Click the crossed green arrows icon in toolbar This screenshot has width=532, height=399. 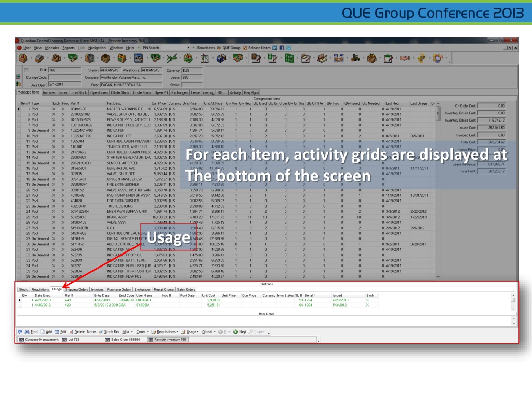click(x=171, y=58)
